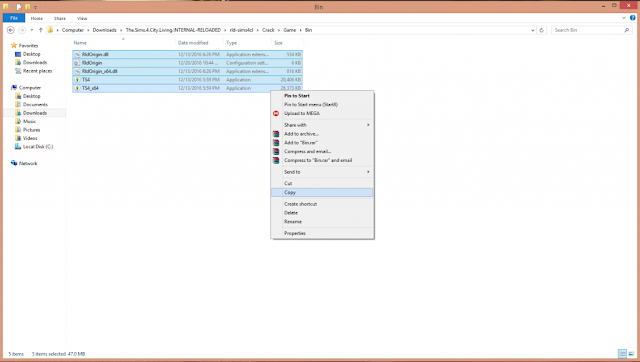Open Properties from the context menu

[322, 233]
